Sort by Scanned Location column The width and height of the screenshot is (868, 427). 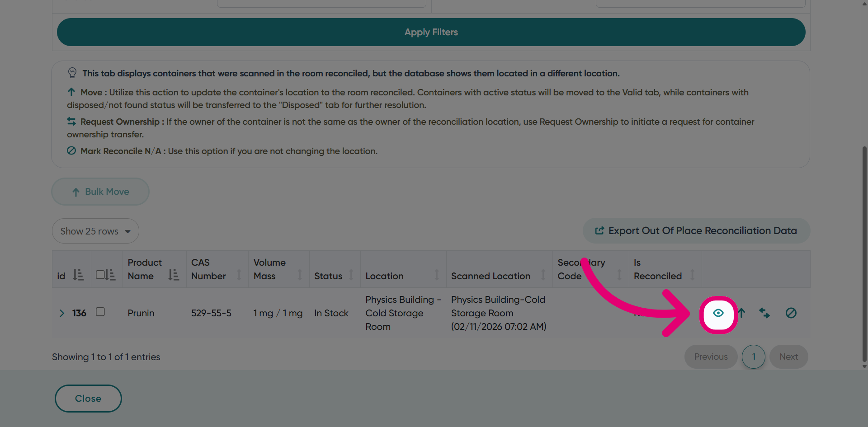click(x=543, y=275)
